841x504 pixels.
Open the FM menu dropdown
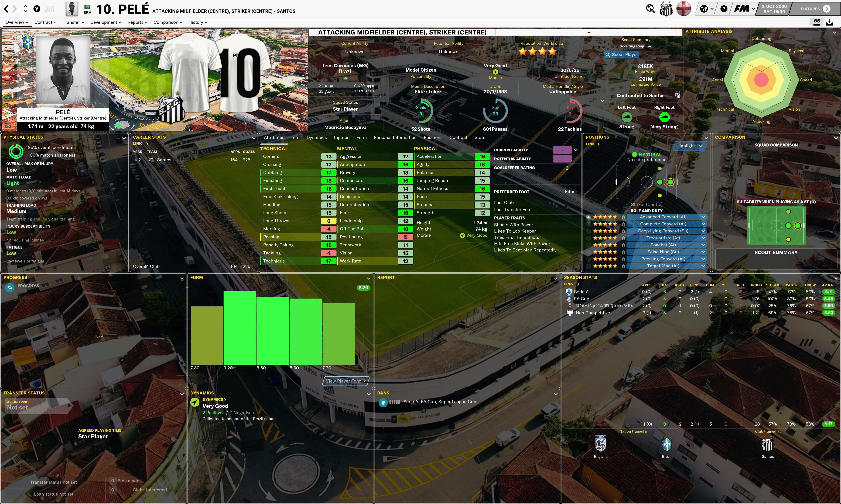[x=744, y=9]
